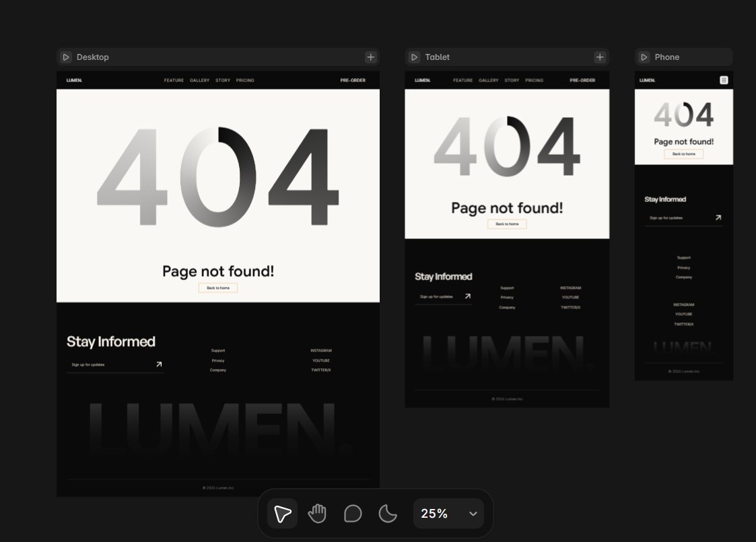Screen dimensions: 756x542
Task: Click signup arrow in Phone footer
Action: pos(718,217)
